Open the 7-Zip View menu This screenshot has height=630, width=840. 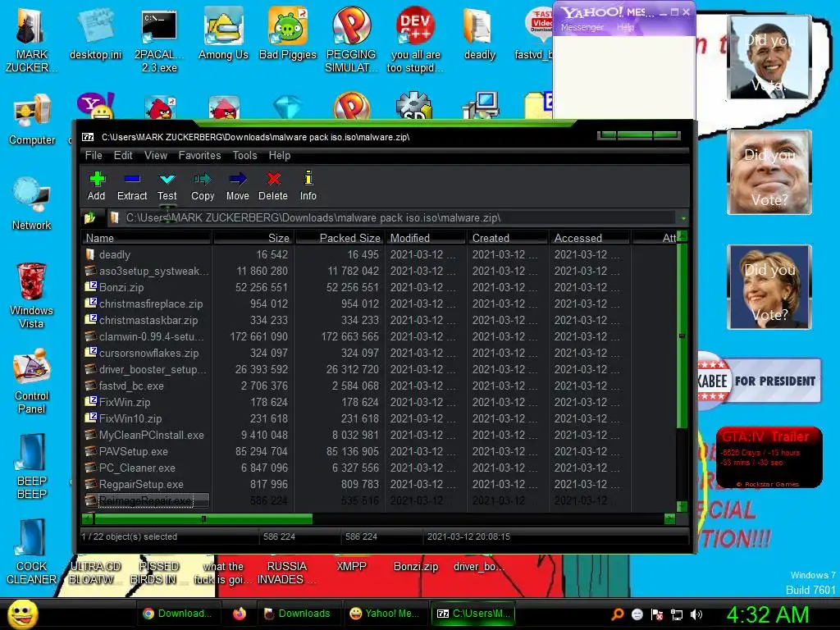pyautogui.click(x=156, y=155)
